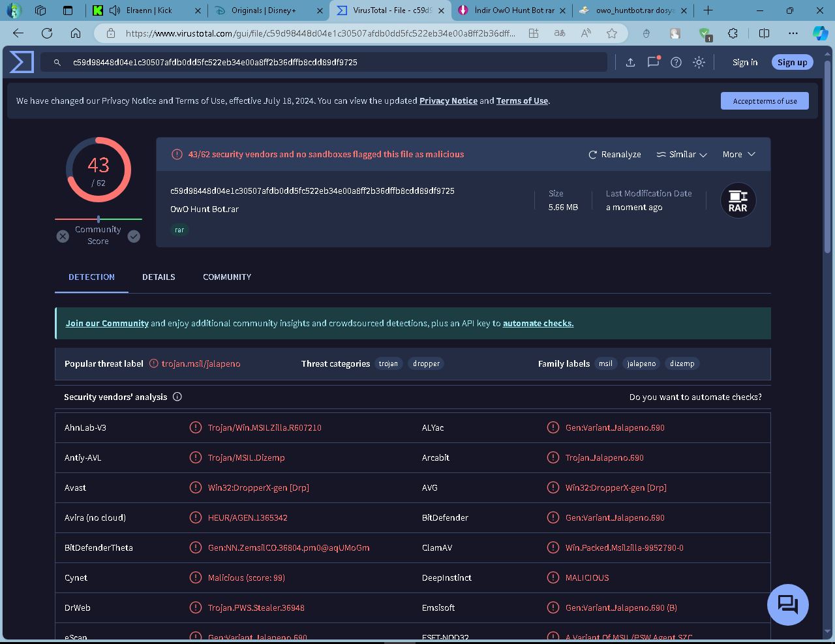Viewport: 835px width, 644px height.
Task: Switch to the DETAILS tab
Action: (x=159, y=277)
